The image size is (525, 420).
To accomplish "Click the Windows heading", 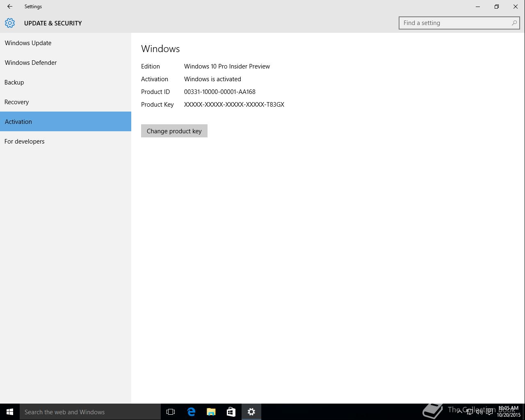I will [x=160, y=49].
